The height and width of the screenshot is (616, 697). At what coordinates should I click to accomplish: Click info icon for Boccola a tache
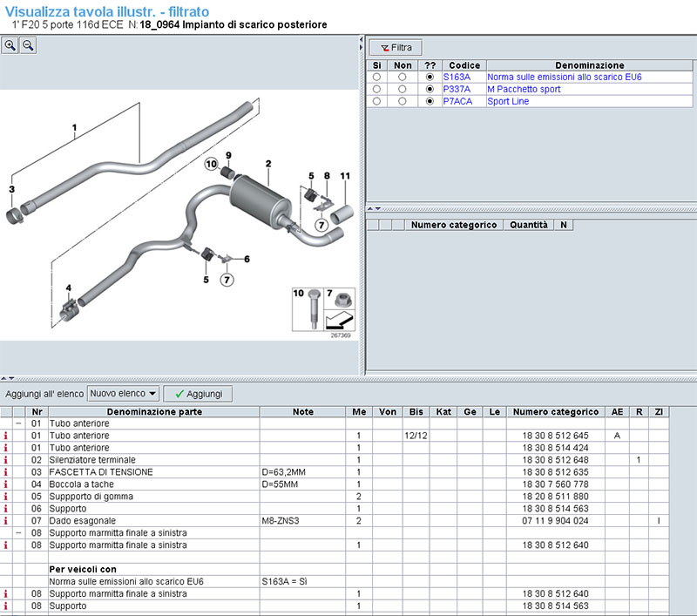7,484
